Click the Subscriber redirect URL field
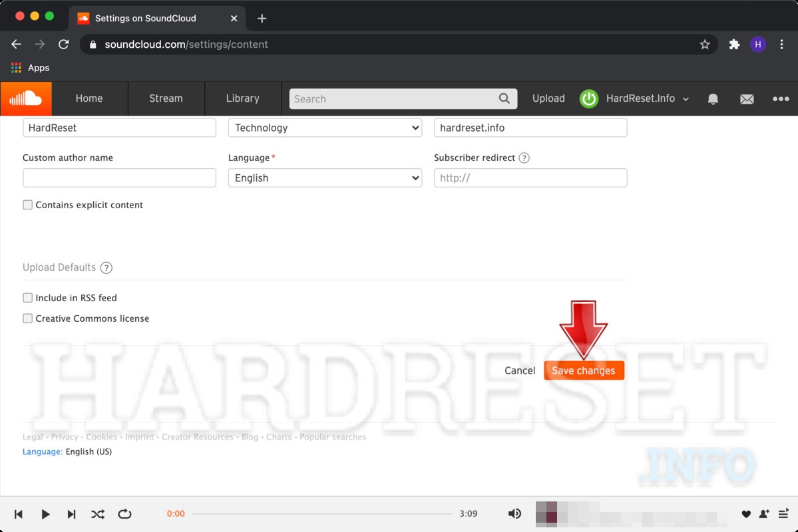Image resolution: width=798 pixels, height=532 pixels. pyautogui.click(x=530, y=178)
